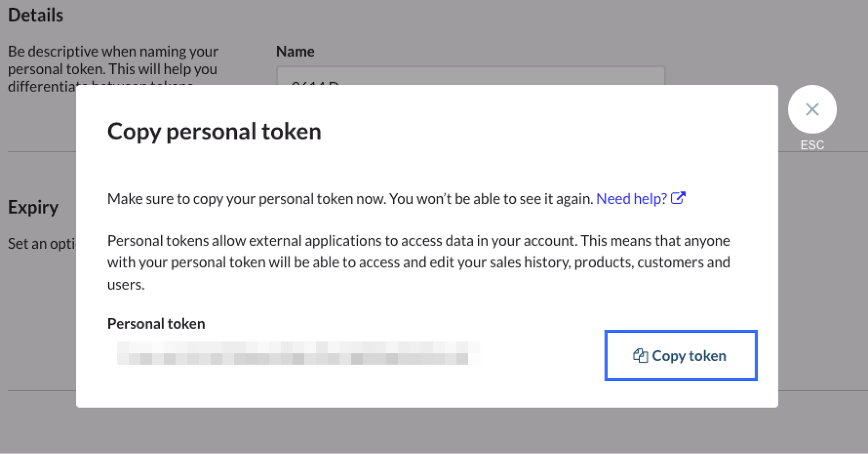The height and width of the screenshot is (454, 868).
Task: Click the open-in-new-window icon after the help link
Action: 679,198
